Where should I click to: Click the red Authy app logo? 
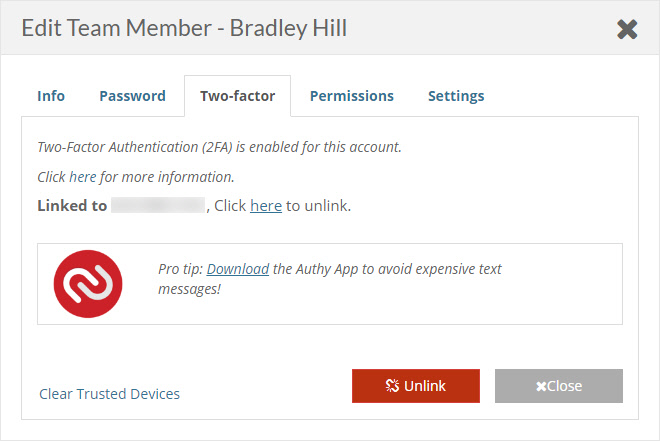pyautogui.click(x=88, y=284)
